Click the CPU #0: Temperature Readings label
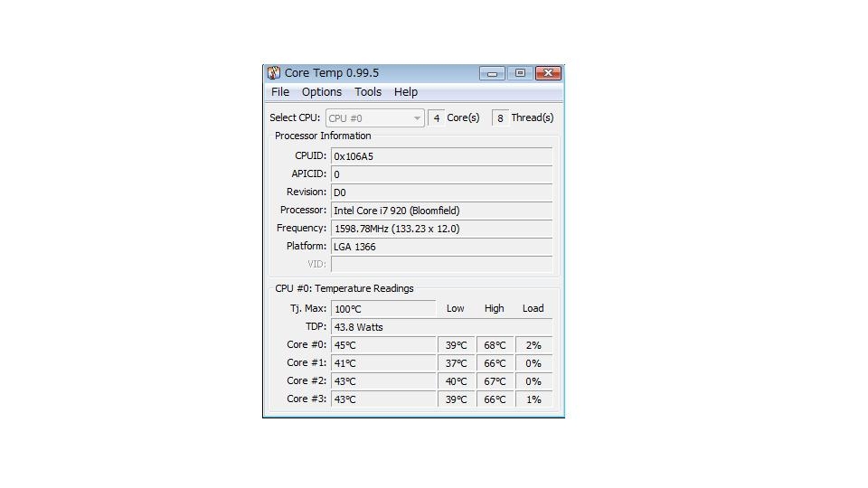The image size is (868, 488). click(x=344, y=288)
